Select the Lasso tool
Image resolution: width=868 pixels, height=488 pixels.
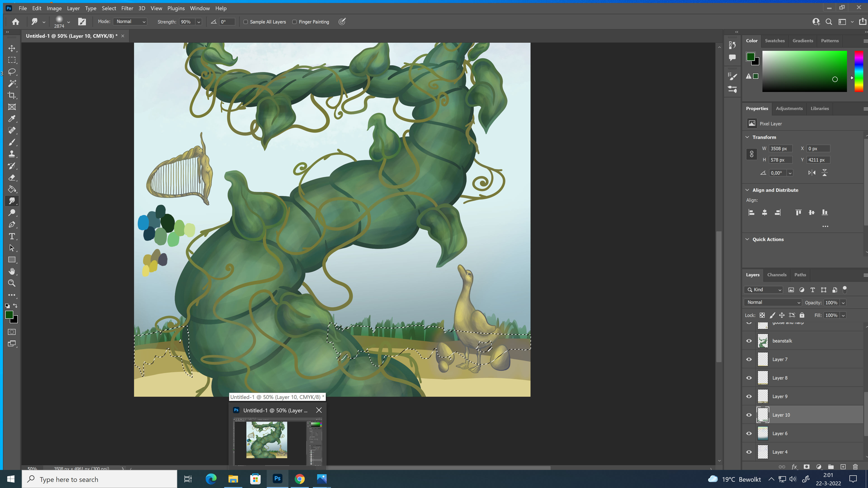tap(12, 72)
